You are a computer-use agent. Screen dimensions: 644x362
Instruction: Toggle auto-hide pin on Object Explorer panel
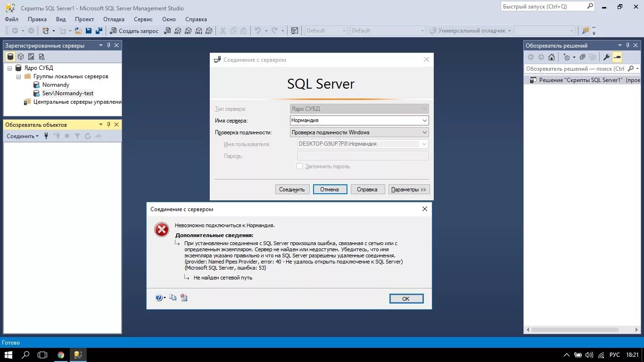pos(108,124)
